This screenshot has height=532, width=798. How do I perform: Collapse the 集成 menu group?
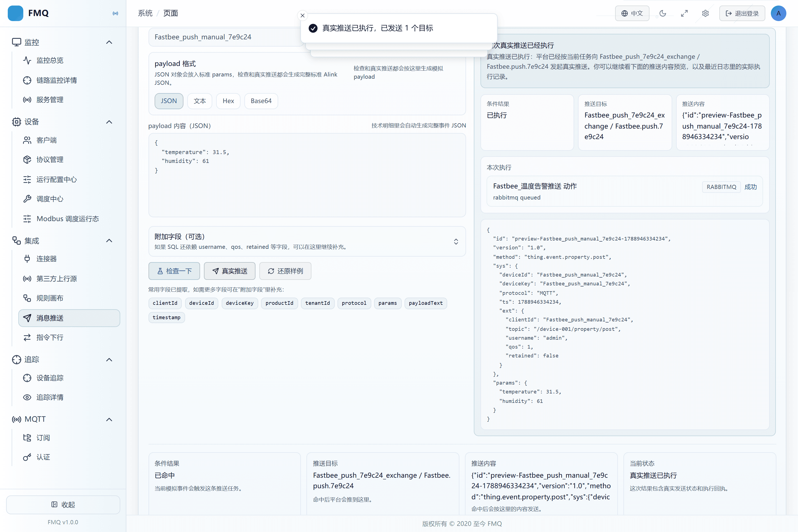(109, 241)
